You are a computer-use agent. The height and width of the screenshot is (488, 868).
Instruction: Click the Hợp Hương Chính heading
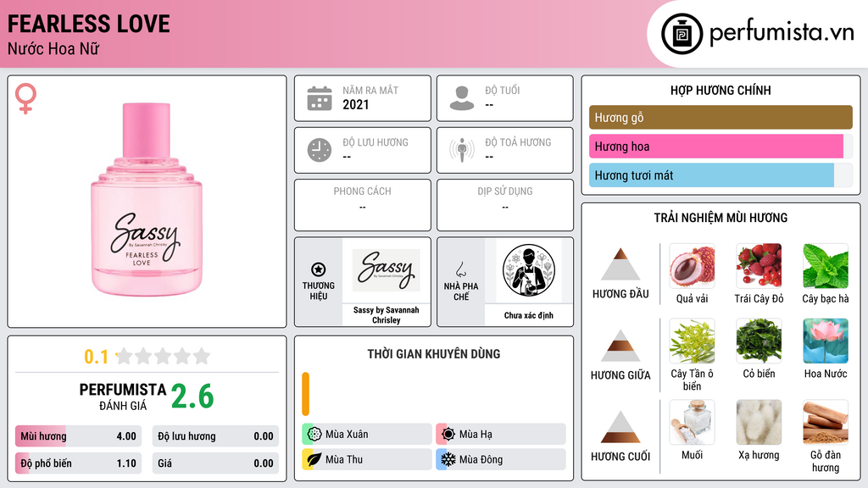click(721, 90)
